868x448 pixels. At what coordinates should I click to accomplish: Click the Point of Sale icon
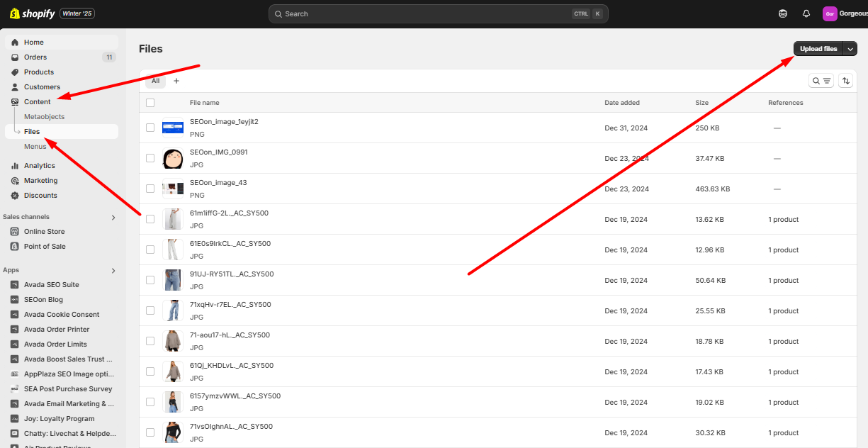(x=15, y=247)
